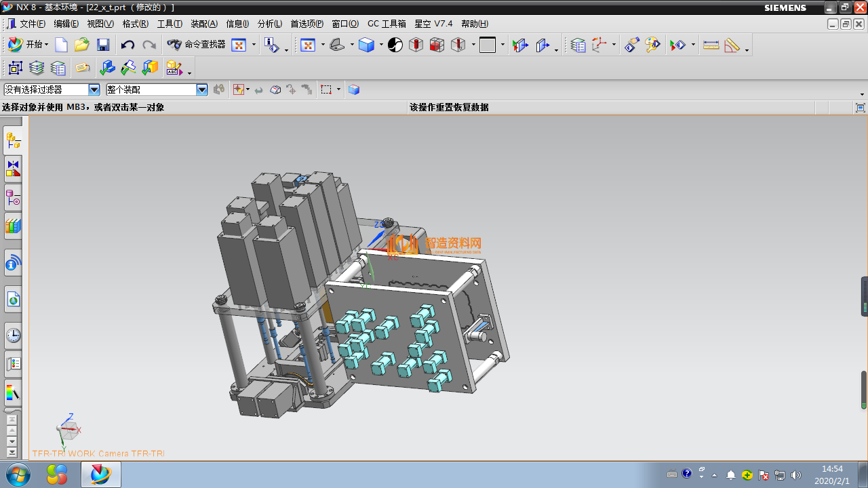
Task: Open the Constraint Navigator sidebar tab
Action: [13, 169]
